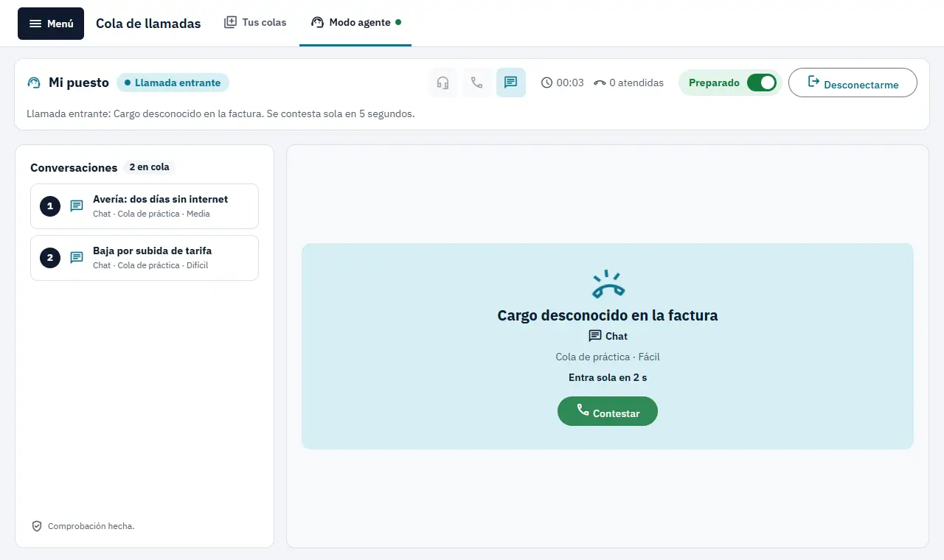
Task: Click 'Entra sola en 2 s' countdown text
Action: [608, 377]
